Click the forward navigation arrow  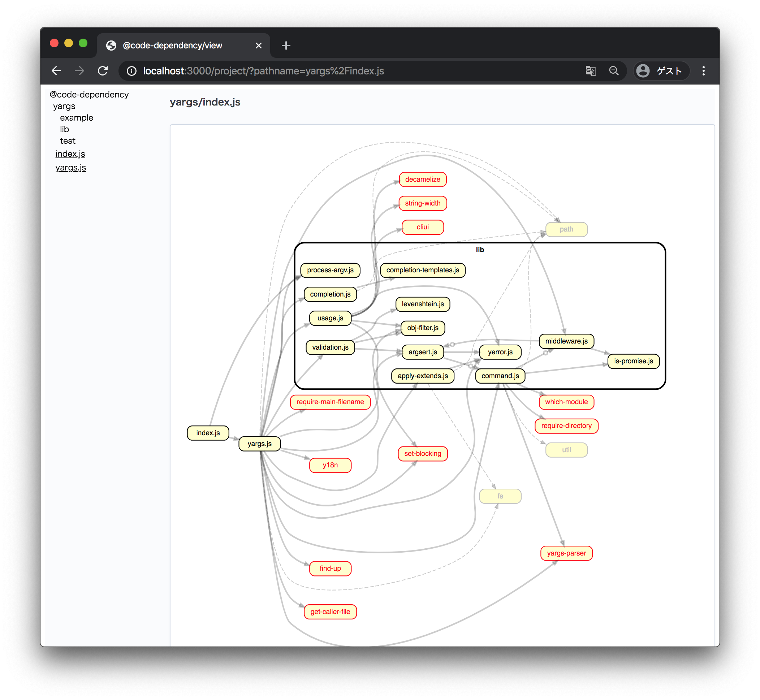pos(79,71)
